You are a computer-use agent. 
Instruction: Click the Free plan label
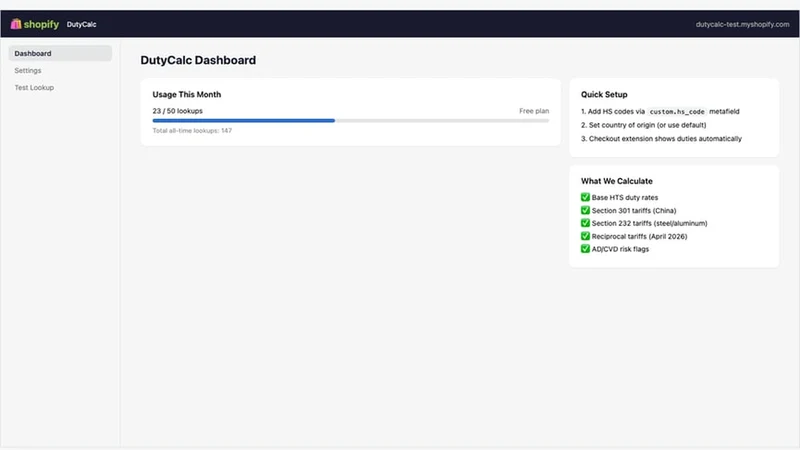(x=534, y=111)
